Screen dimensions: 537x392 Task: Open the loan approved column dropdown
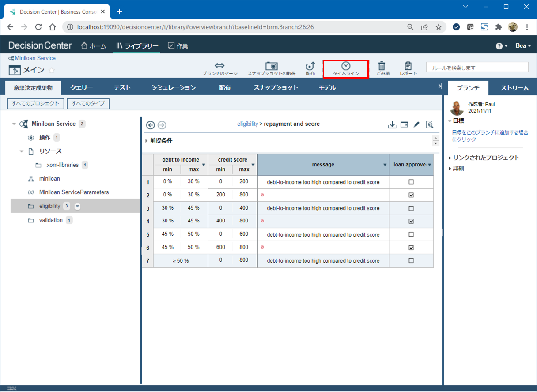[x=430, y=165]
